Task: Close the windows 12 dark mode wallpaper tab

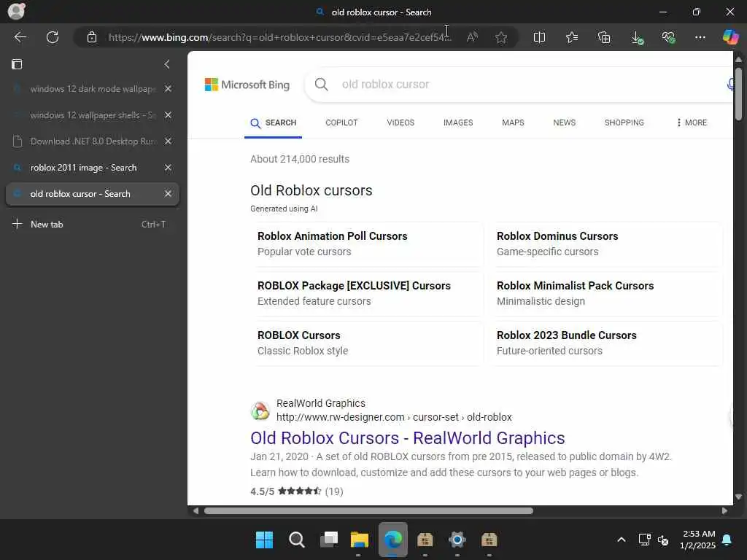Action: [168, 88]
